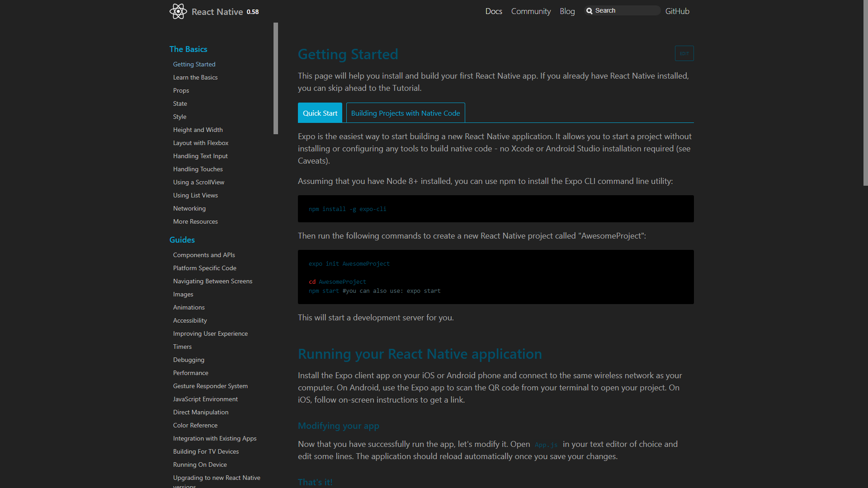Open Integration with Existing Apps guide
The image size is (868, 488).
click(215, 438)
